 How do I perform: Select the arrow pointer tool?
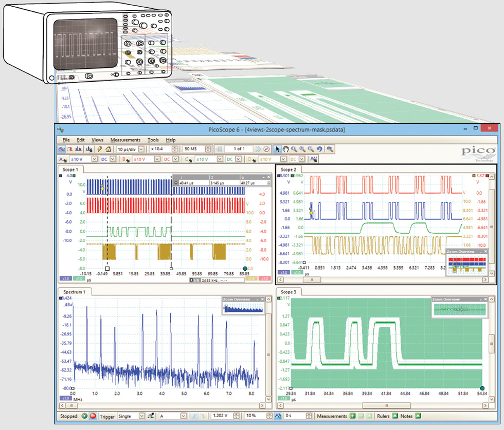pyautogui.click(x=278, y=149)
